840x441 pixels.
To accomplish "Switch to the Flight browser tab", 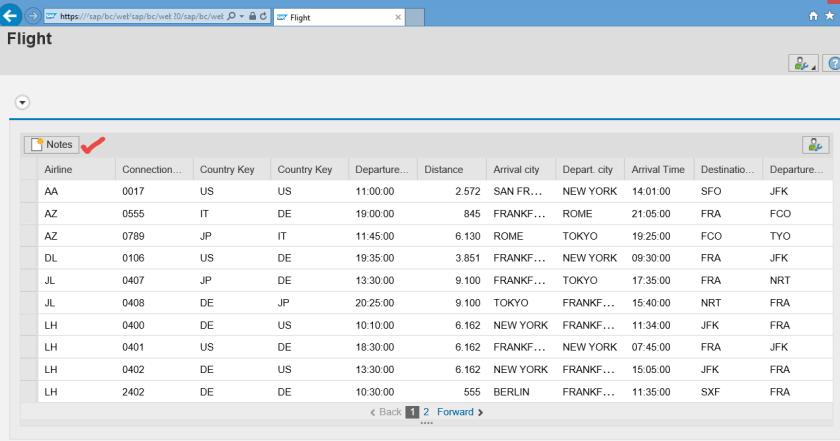I will click(330, 18).
